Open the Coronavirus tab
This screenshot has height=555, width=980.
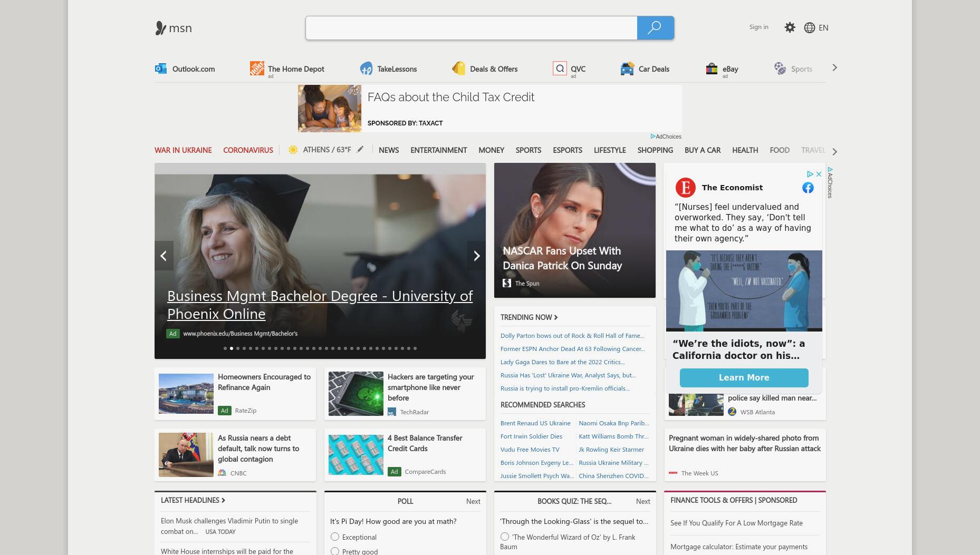tap(248, 150)
